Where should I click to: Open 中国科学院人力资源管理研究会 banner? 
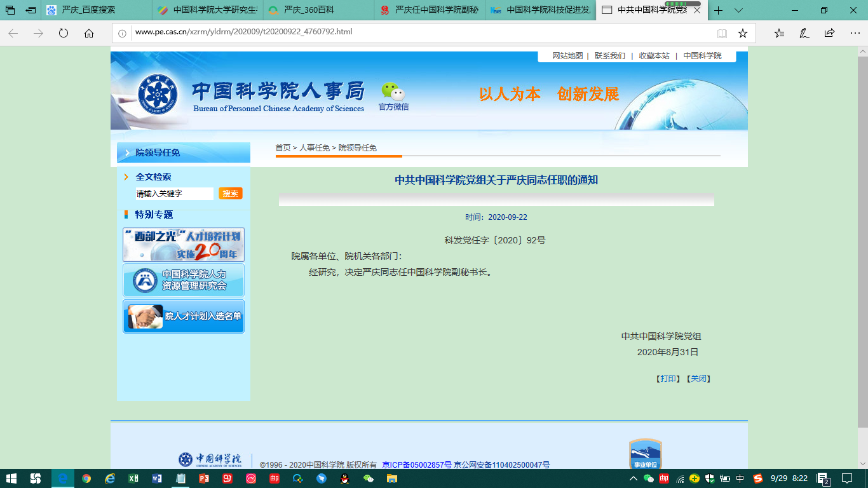tap(184, 280)
